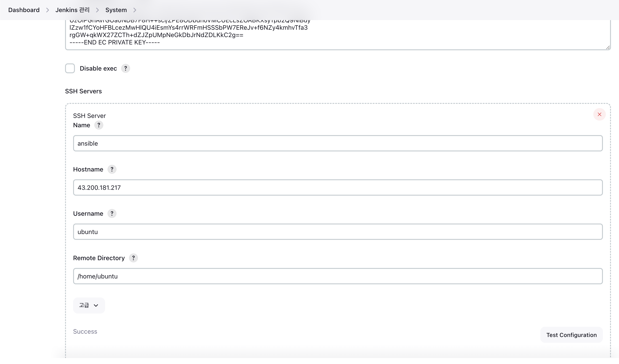Open help icon next to Hostname label
Viewport: 619px width, 364px height.
point(112,169)
